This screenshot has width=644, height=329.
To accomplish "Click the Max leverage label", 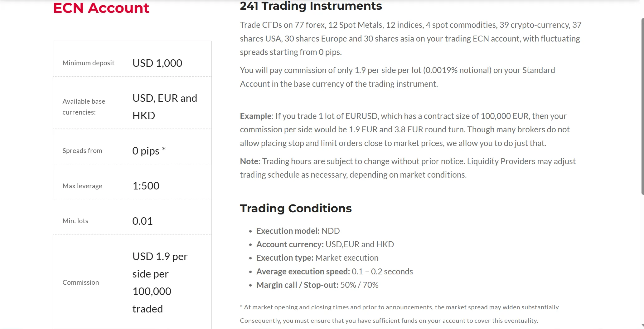I will point(82,186).
